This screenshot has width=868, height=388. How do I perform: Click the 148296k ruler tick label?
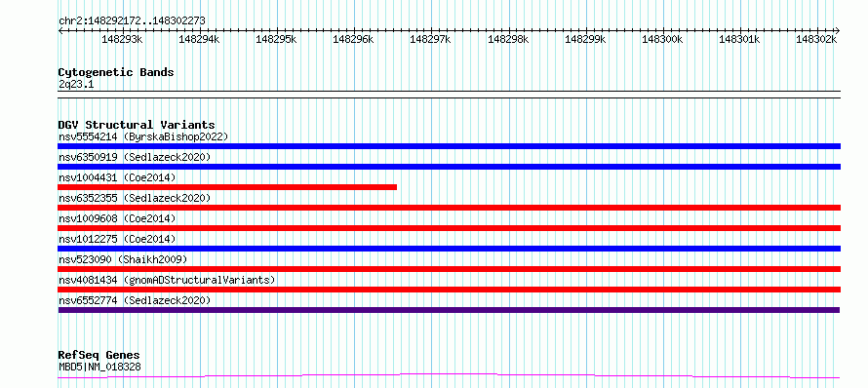353,39
